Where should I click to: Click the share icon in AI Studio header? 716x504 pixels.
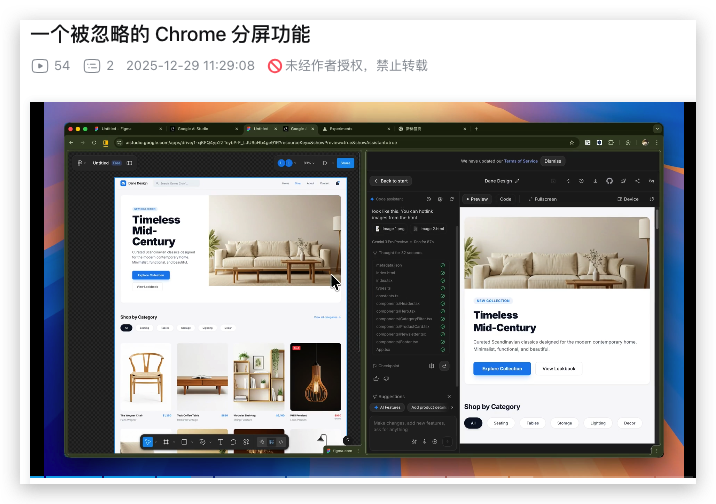coord(637,181)
